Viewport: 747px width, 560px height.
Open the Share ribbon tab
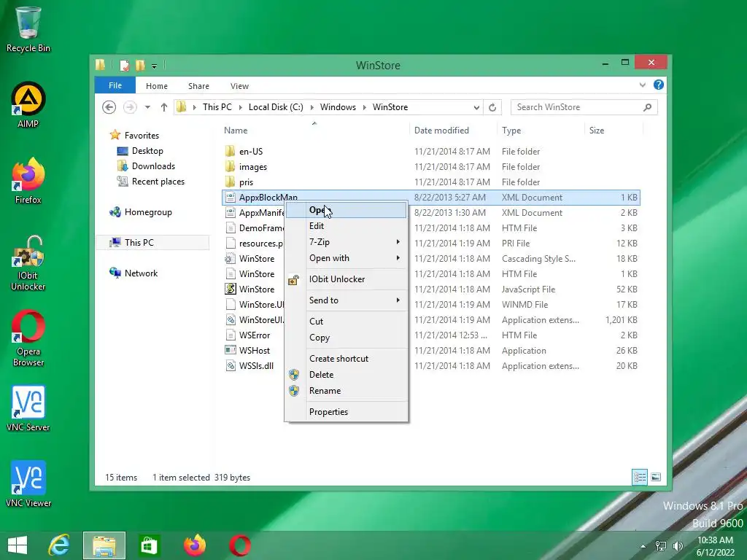pyautogui.click(x=198, y=86)
